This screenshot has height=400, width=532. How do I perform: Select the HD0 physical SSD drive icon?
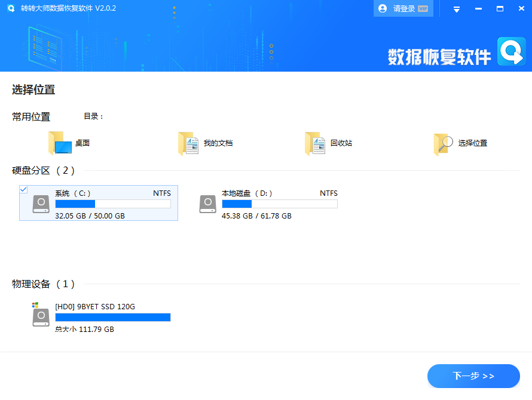(x=41, y=315)
